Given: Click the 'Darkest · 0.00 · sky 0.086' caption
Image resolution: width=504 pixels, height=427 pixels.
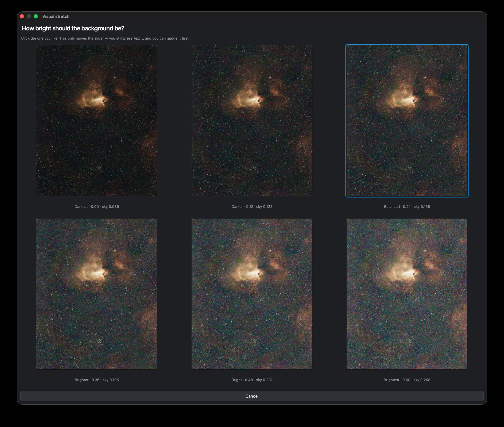Looking at the screenshot, I should point(97,206).
